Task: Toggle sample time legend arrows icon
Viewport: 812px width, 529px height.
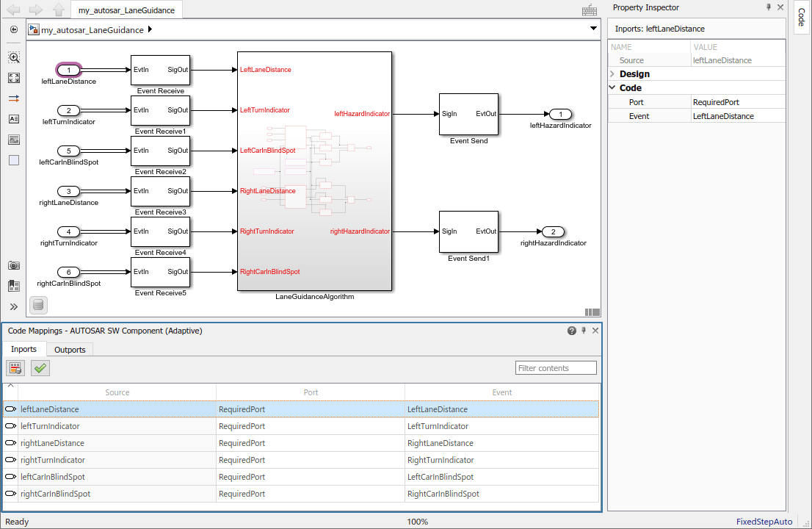Action: 14,98
